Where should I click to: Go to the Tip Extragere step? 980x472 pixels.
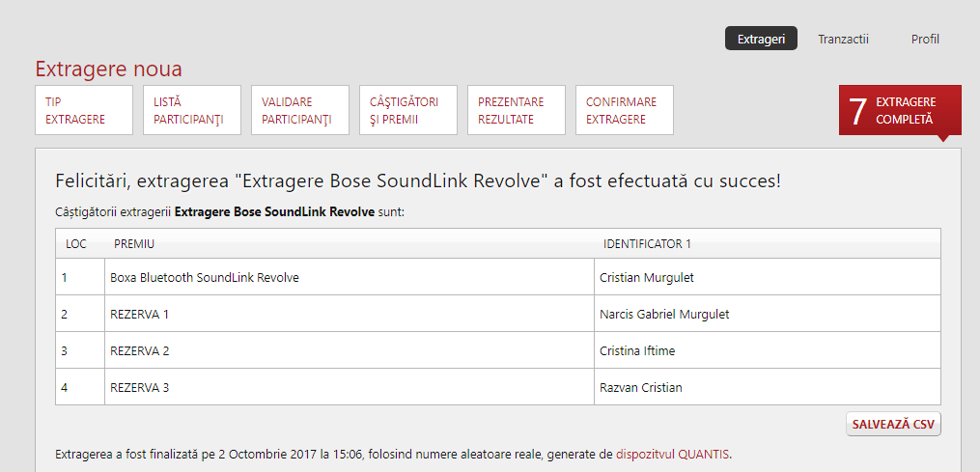click(x=83, y=111)
